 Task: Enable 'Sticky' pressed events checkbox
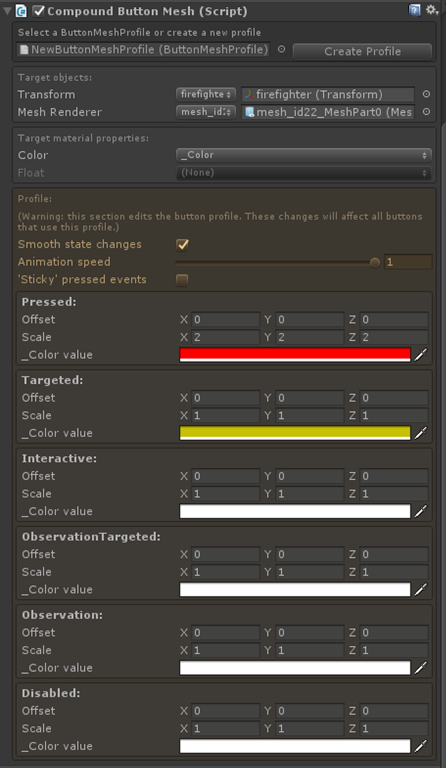coord(182,280)
